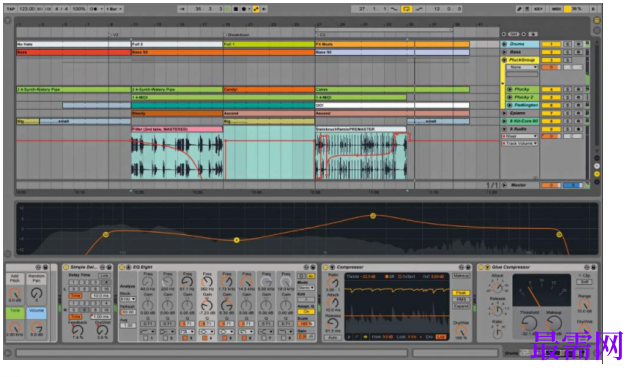Open EQ Eight Block size dropdown
The height and width of the screenshot is (377, 642).
[x=128, y=299]
